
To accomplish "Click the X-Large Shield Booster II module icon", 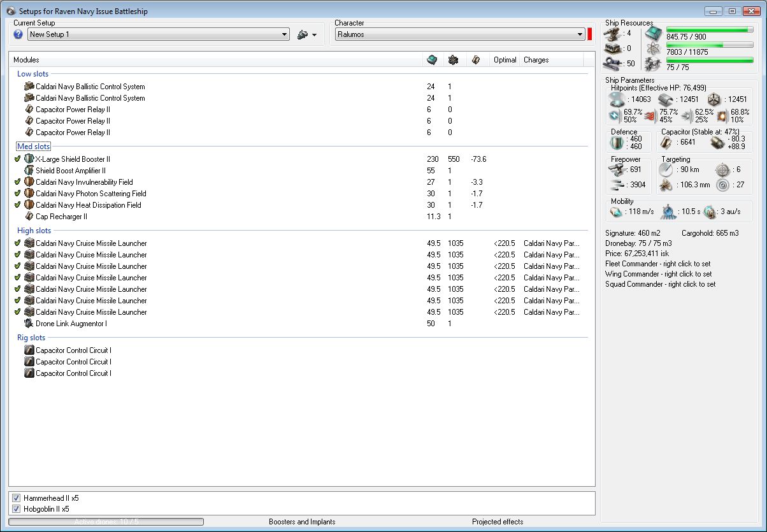I will coord(29,159).
